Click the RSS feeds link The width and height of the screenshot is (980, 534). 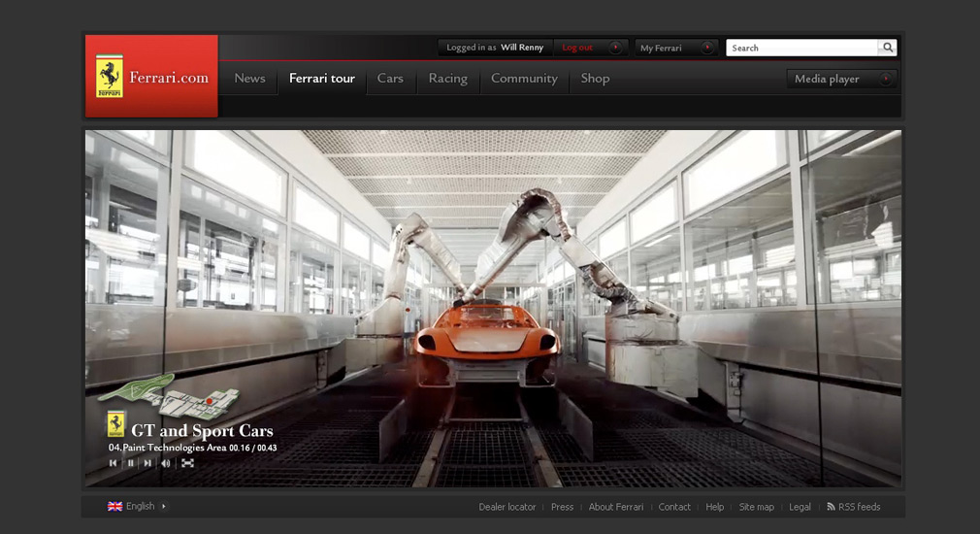point(859,507)
